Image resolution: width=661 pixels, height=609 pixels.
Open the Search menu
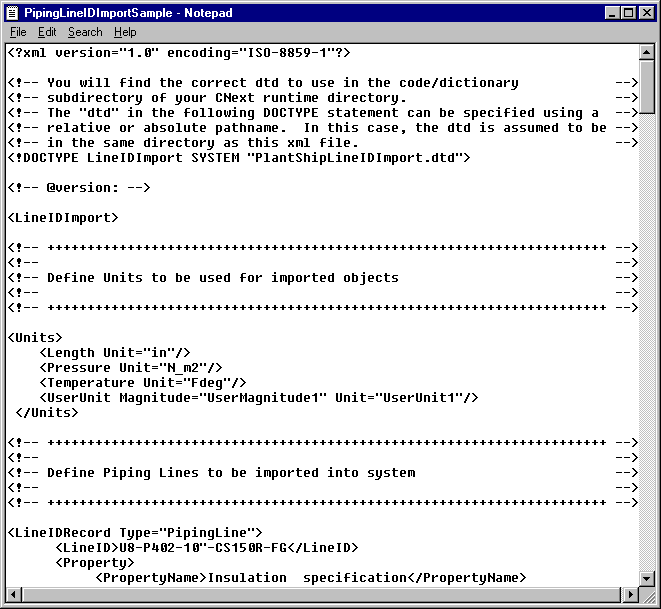click(x=85, y=32)
